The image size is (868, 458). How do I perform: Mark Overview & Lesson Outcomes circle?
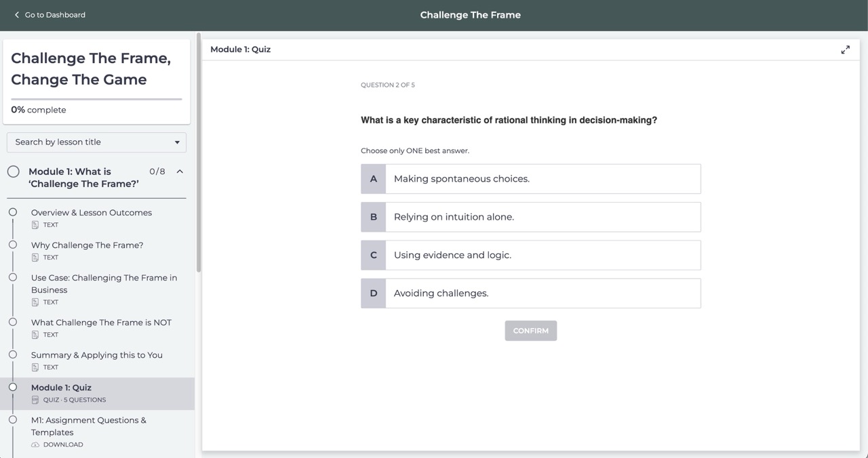(x=13, y=212)
